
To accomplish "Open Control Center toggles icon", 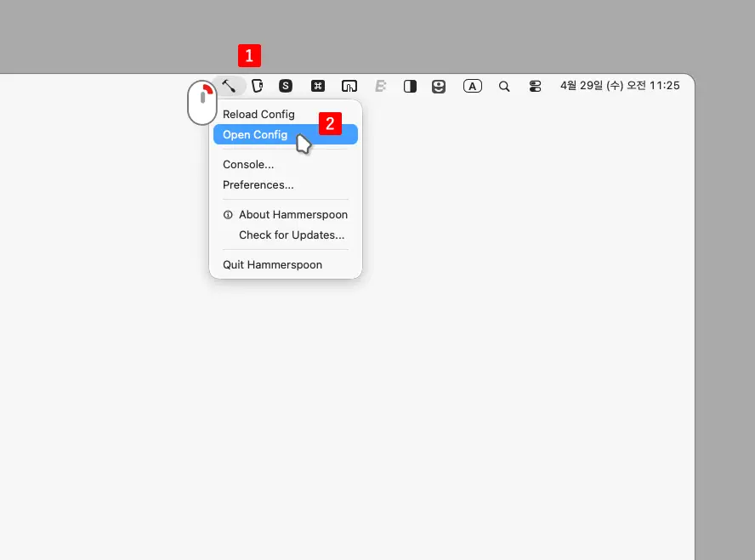I will [535, 86].
